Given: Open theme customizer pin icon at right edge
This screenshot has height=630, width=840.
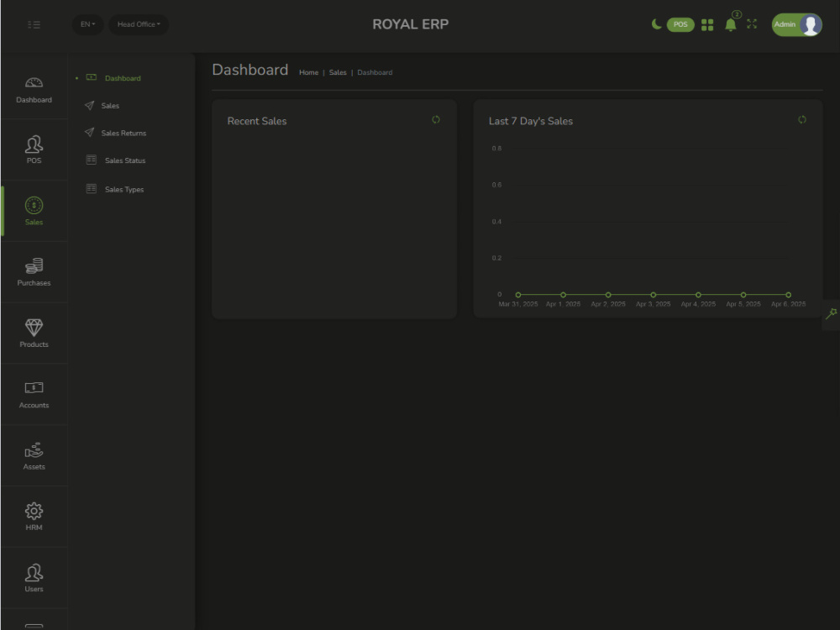Looking at the screenshot, I should click(832, 314).
